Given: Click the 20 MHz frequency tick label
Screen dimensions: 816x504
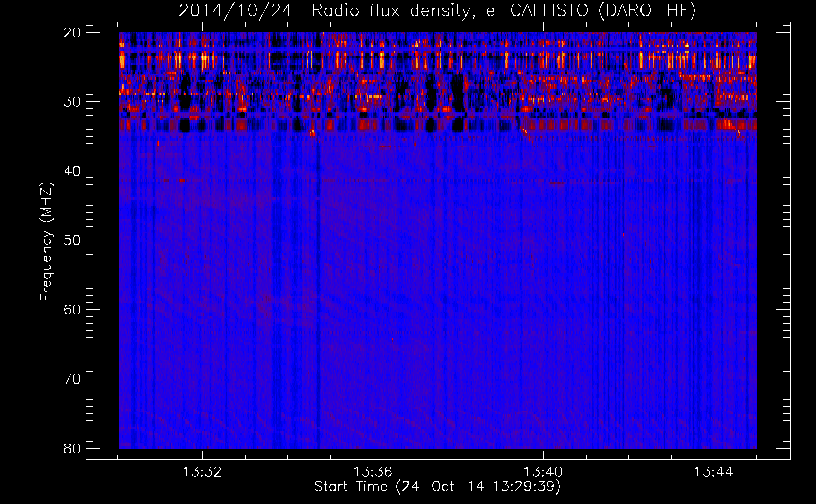Looking at the screenshot, I should coord(72,33).
